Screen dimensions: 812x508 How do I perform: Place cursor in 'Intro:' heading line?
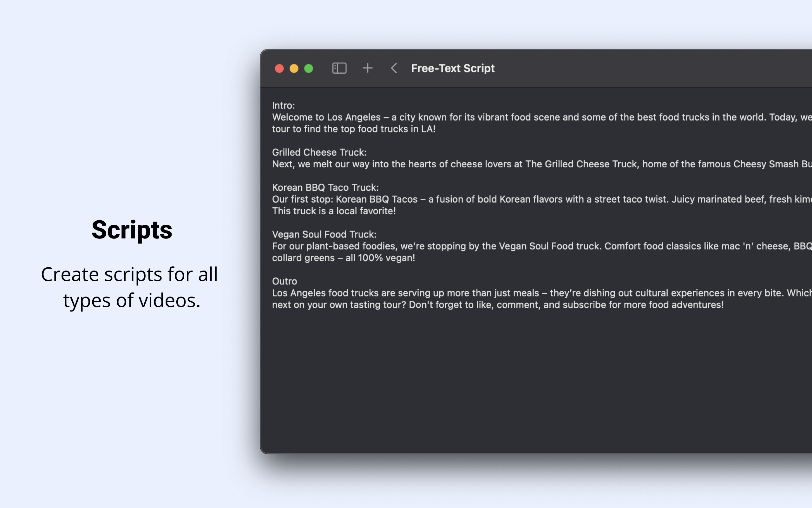point(284,105)
